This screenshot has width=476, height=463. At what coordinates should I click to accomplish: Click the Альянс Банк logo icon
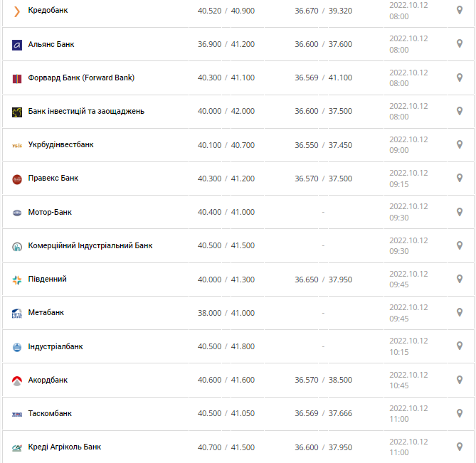(17, 46)
